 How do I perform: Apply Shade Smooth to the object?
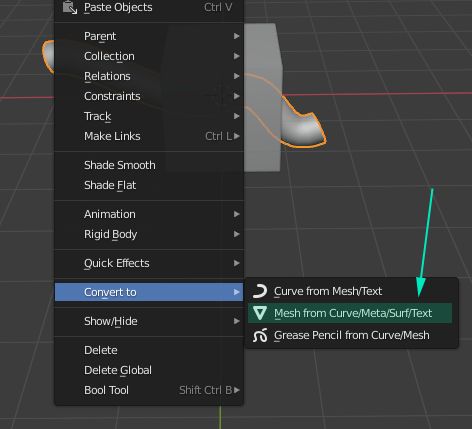[x=149, y=165]
